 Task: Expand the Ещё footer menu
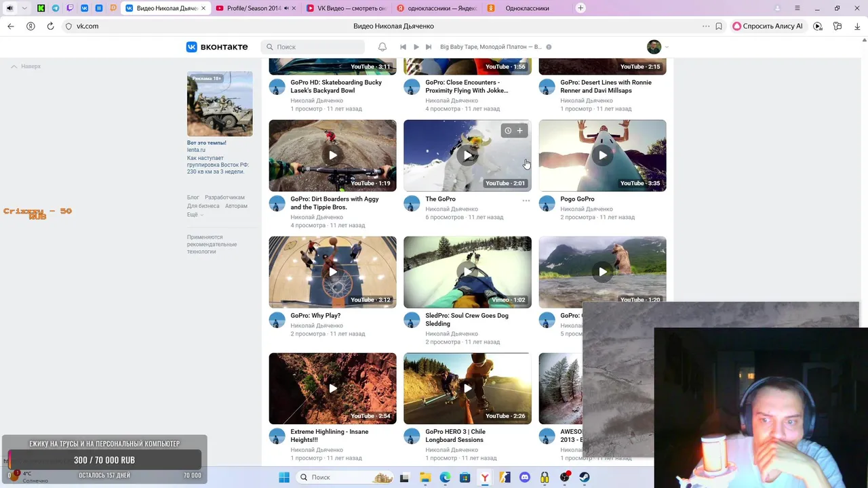tap(195, 214)
